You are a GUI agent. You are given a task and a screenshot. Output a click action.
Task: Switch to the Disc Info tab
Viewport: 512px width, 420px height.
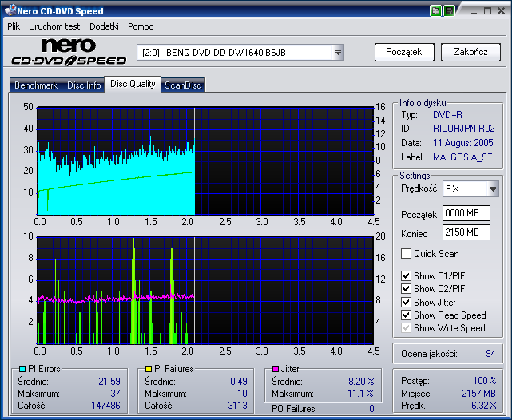click(84, 85)
